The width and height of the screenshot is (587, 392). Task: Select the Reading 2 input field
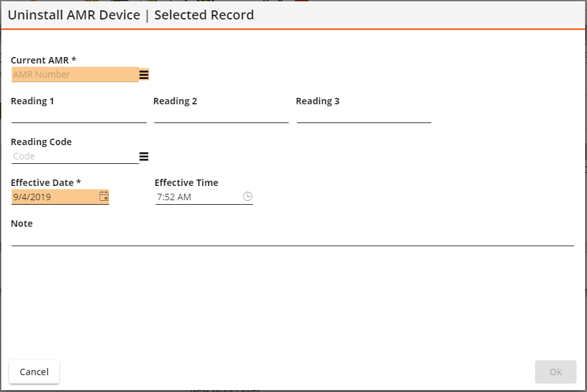[x=221, y=115]
